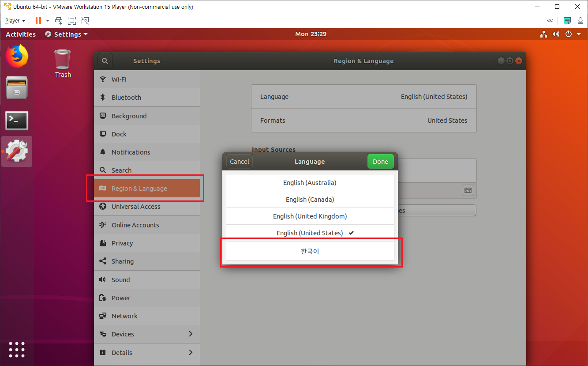Open the Player dropdown menu
This screenshot has width=588, height=366.
point(15,21)
